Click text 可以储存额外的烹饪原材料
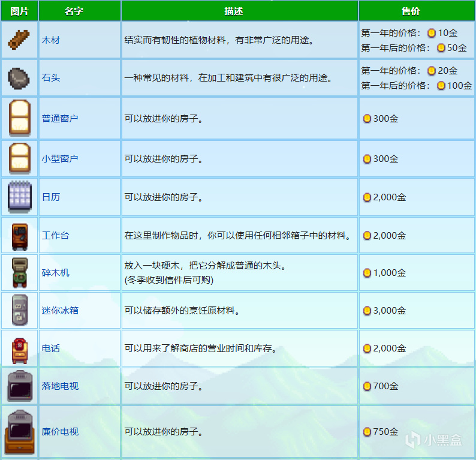This screenshot has width=476, height=460. [183, 310]
